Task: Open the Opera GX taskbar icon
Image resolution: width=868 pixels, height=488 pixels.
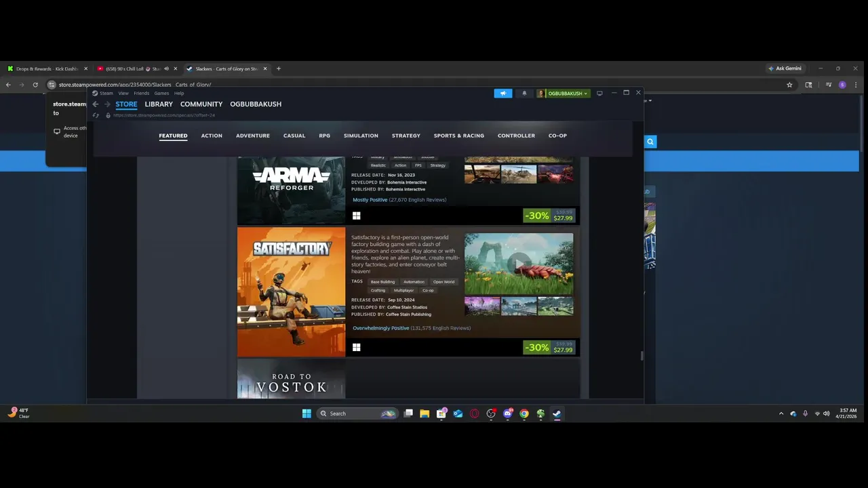Action: tap(475, 413)
